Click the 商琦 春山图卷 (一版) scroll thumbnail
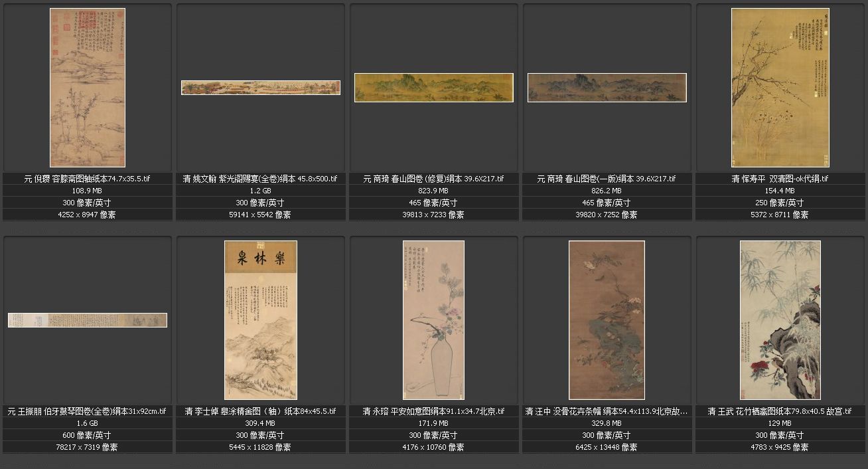 (x=607, y=88)
